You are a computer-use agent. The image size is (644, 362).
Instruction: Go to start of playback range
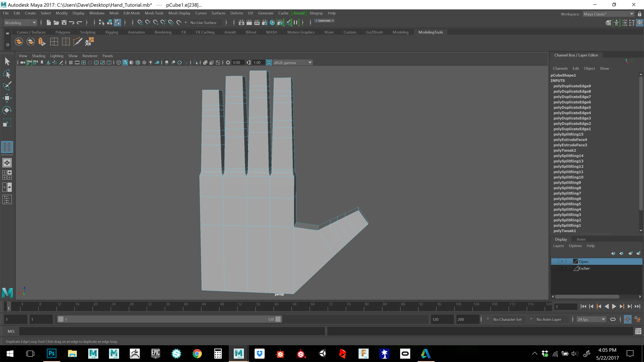tap(583, 306)
